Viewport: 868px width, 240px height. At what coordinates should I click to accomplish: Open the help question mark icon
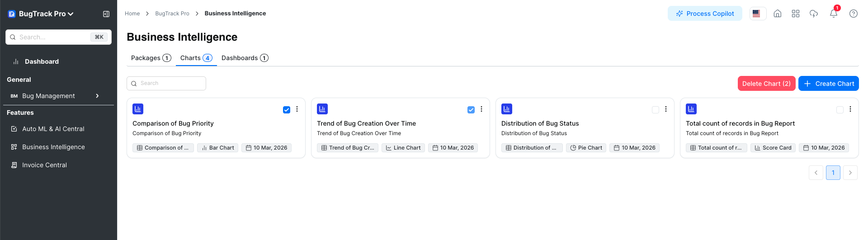tap(853, 14)
